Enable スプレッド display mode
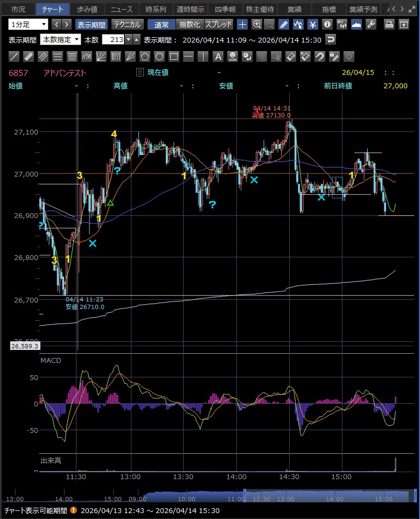Image resolution: width=420 pixels, height=519 pixels. pyautogui.click(x=219, y=24)
